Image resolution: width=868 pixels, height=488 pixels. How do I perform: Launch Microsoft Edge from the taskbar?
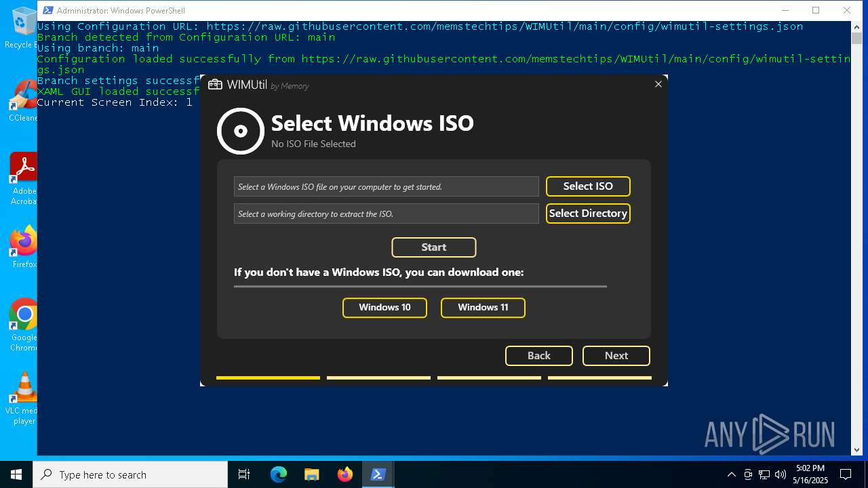click(279, 474)
